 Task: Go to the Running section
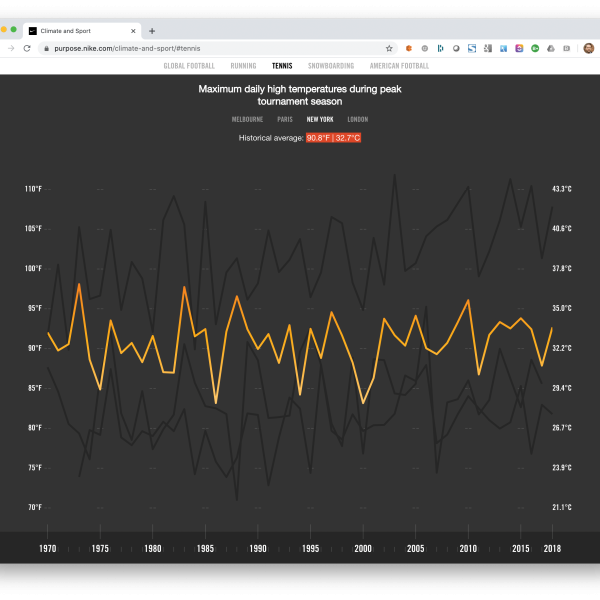pos(243,66)
